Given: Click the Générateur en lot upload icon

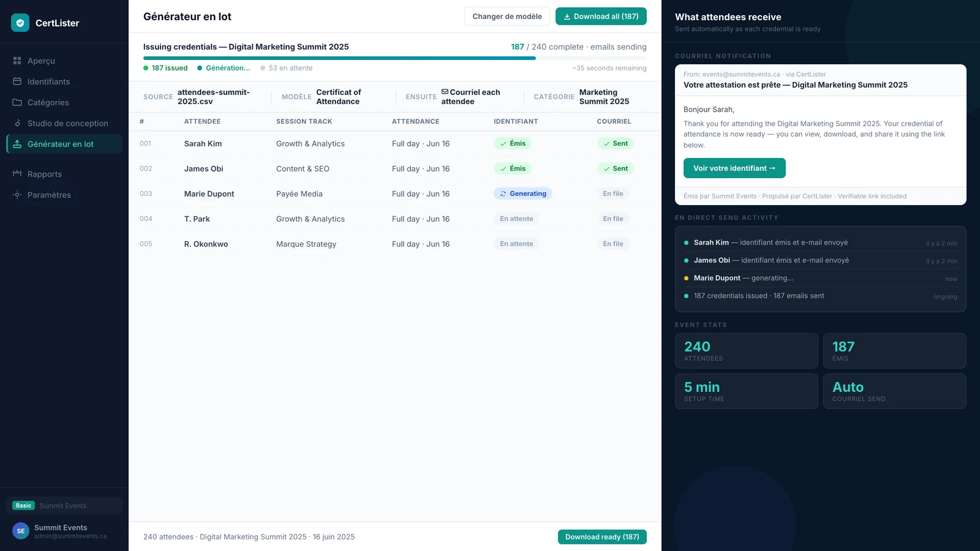Looking at the screenshot, I should [17, 144].
